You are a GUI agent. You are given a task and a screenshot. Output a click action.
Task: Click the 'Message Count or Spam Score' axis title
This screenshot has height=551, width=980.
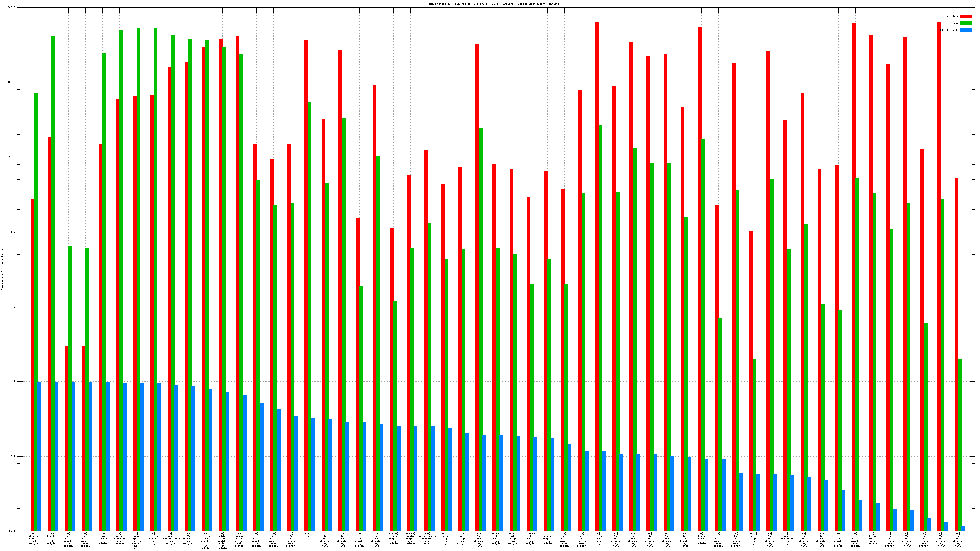[x=2, y=270]
